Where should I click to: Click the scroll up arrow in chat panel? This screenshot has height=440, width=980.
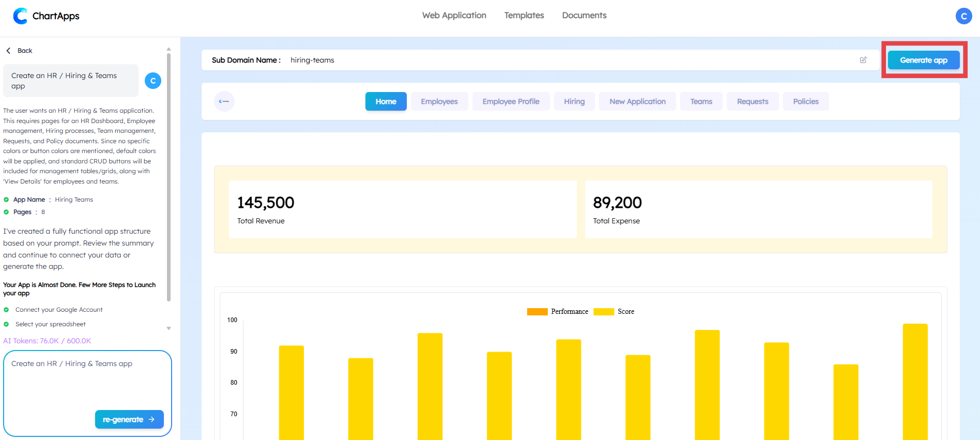169,50
